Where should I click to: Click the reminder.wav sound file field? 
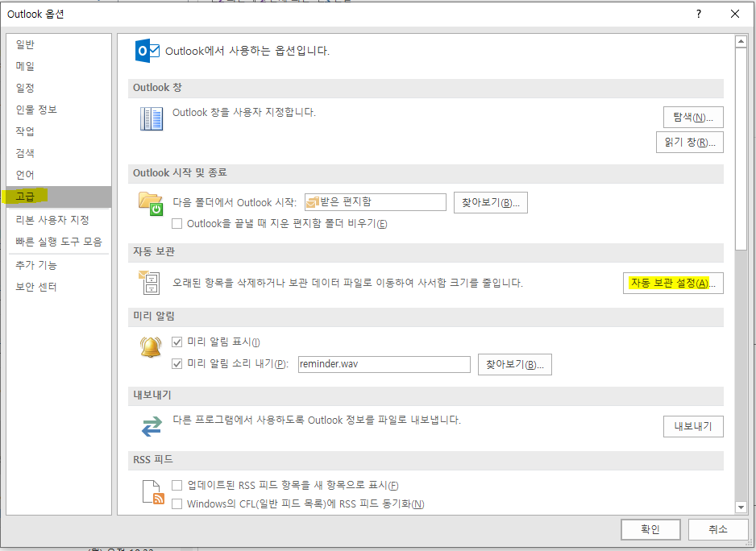point(384,364)
